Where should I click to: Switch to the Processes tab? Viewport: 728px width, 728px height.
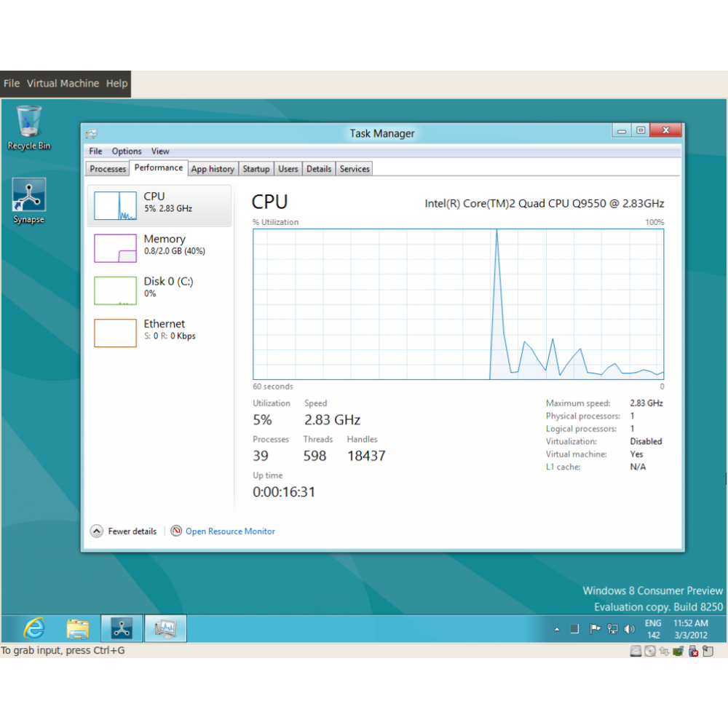(108, 169)
